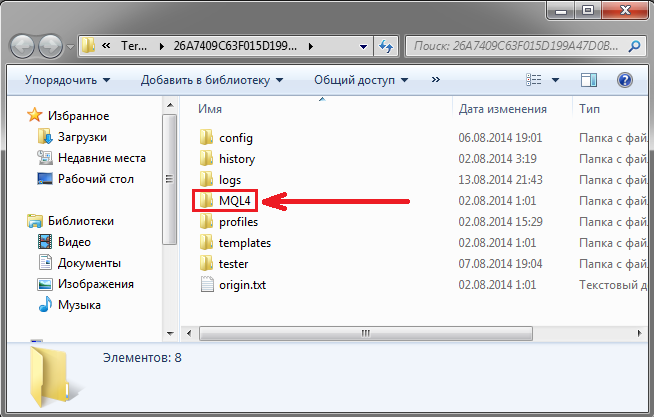Click the navigation pane vertical scrollbar thumb

tap(169, 179)
